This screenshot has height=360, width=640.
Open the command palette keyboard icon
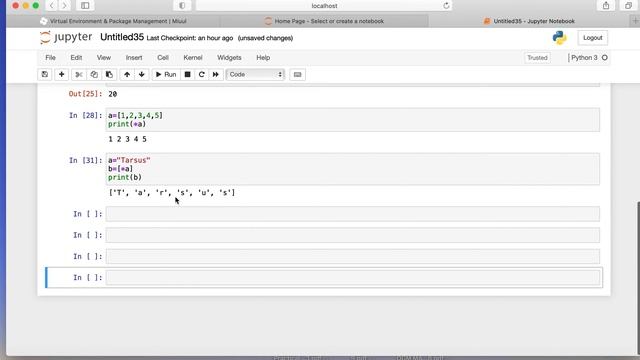coord(298,74)
